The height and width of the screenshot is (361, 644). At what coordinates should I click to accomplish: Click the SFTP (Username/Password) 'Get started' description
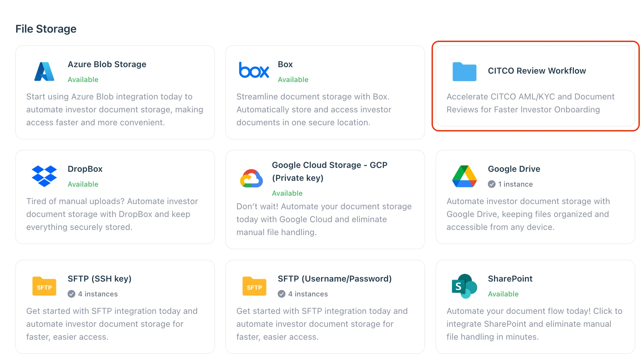point(322,324)
